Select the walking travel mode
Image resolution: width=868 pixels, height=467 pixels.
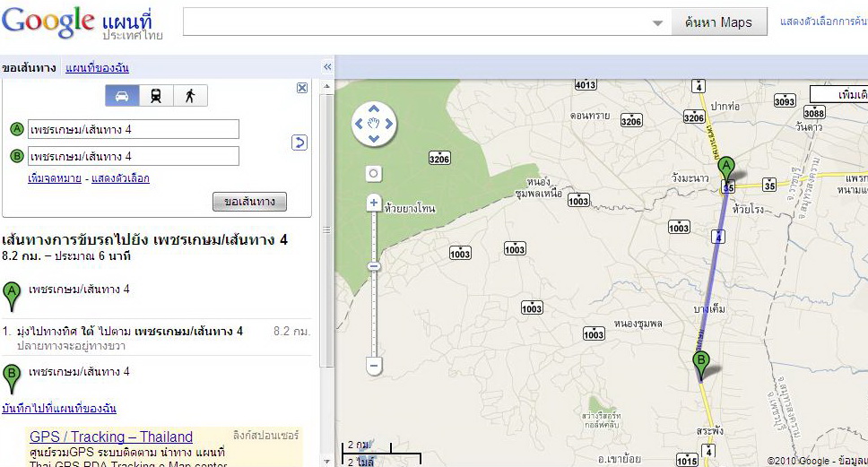click(189, 96)
